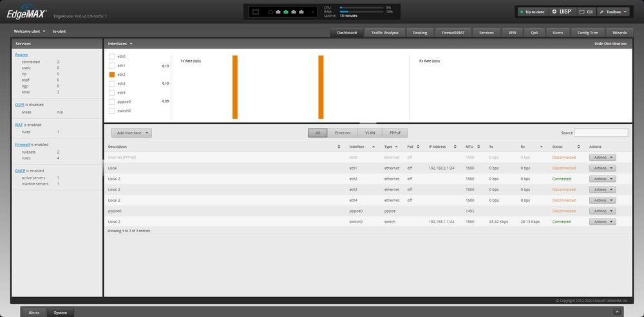Go to the Firewall/NAT tab

(x=453, y=33)
